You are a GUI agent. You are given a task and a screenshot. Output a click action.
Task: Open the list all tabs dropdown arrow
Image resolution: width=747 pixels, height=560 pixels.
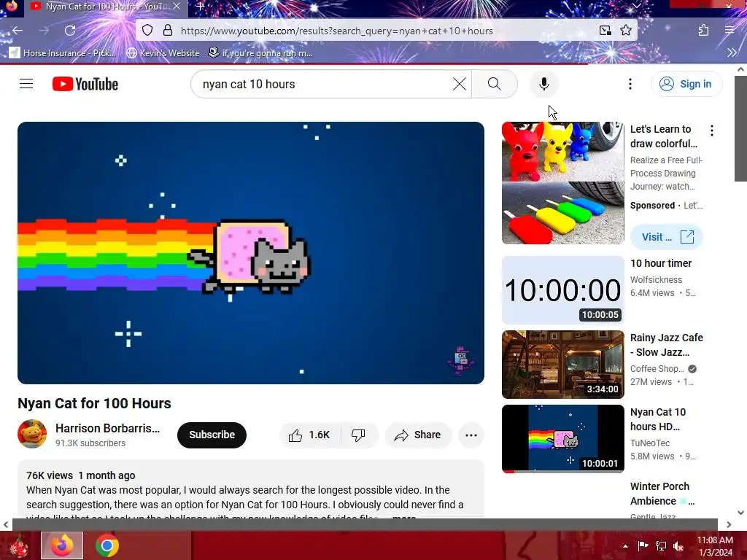tap(636, 6)
